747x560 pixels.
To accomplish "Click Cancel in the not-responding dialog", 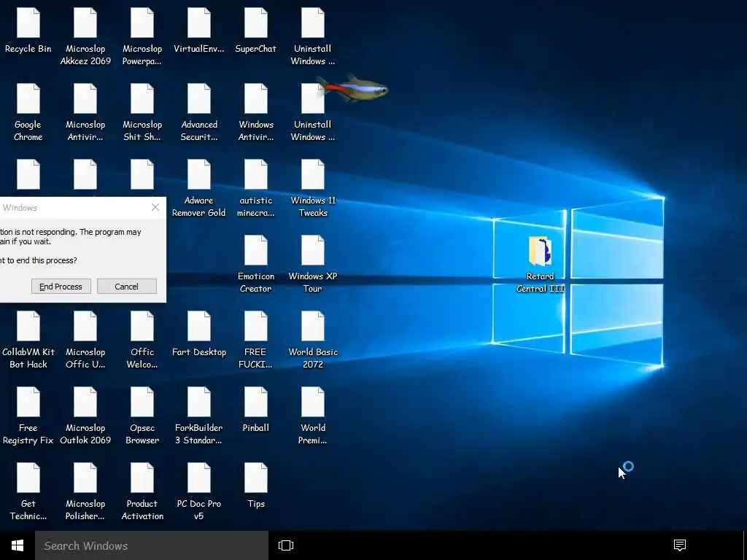I will (x=127, y=286).
